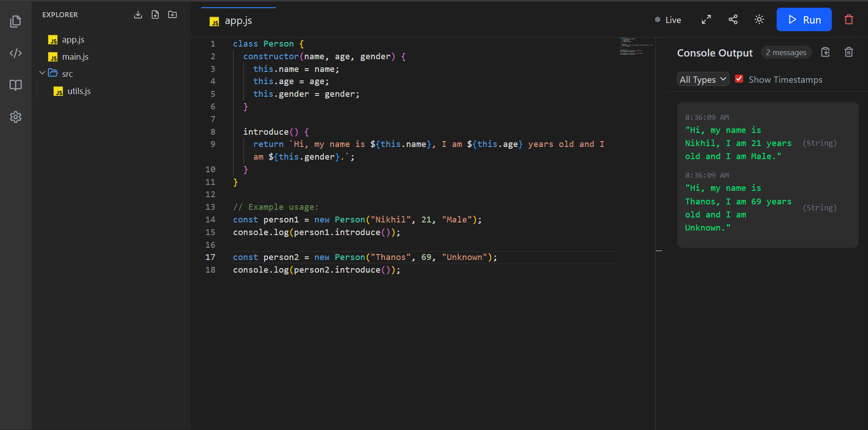Expand editor to fullscreen view
This screenshot has height=430, width=868.
point(706,19)
